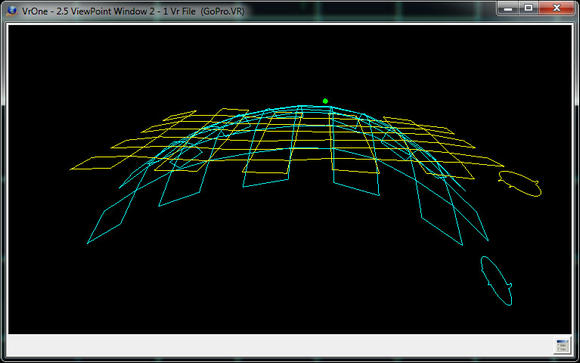Viewport: 580px width, 363px height.
Task: Open the small icon in status bar corner
Action: [562, 346]
